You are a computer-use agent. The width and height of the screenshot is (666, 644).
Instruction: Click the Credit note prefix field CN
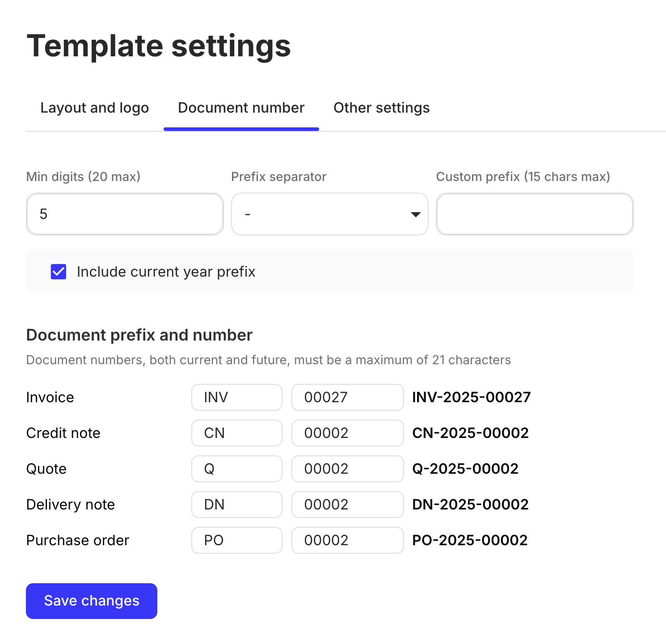point(236,433)
